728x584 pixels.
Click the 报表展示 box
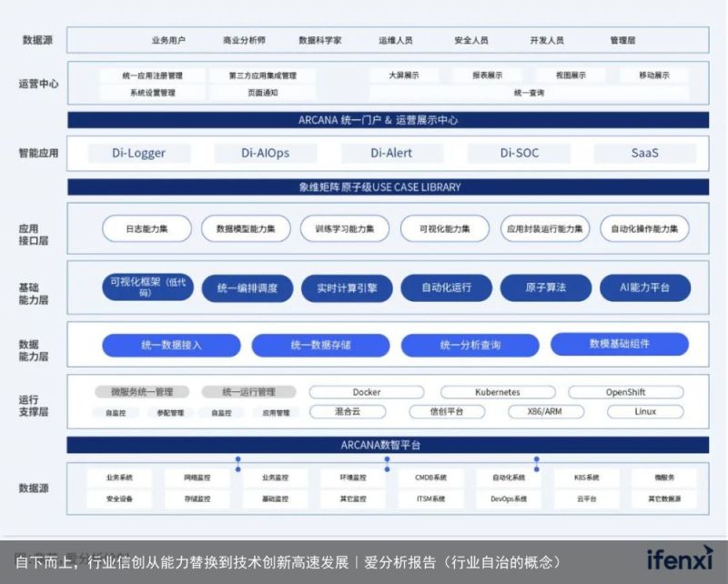coord(487,75)
